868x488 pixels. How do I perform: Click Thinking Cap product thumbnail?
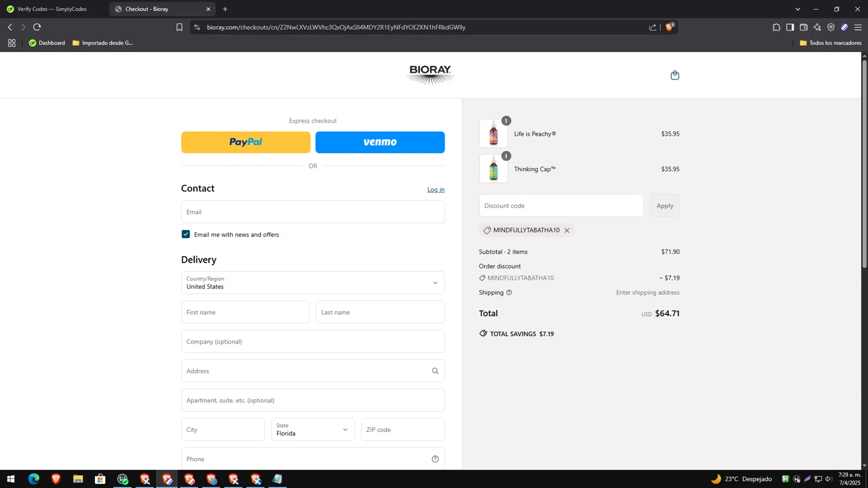(x=494, y=169)
